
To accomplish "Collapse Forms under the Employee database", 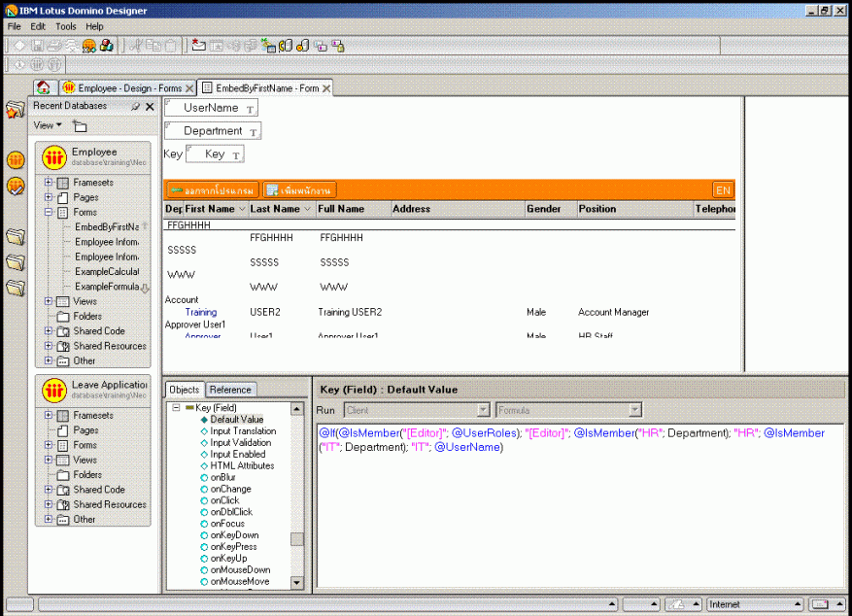I will point(49,212).
